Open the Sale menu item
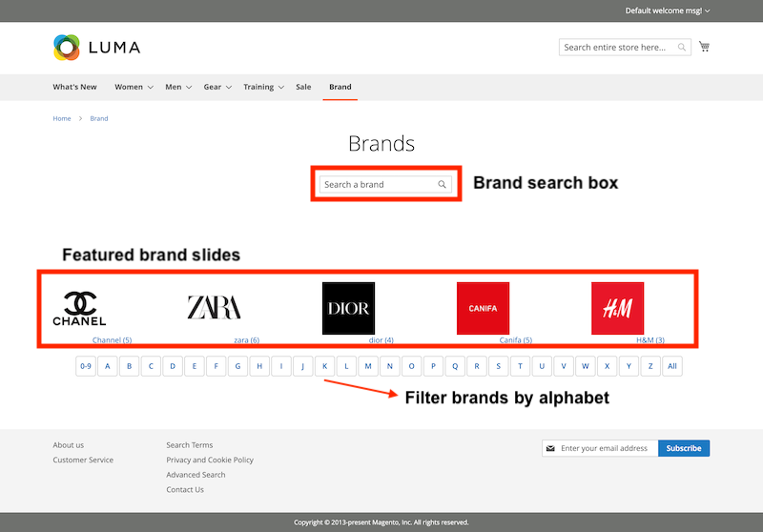763x532 pixels. (x=303, y=87)
